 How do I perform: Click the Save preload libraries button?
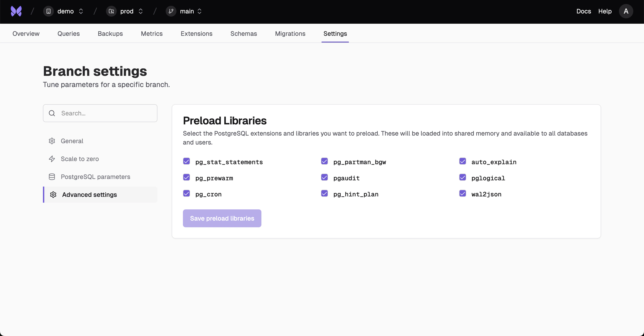pyautogui.click(x=222, y=218)
